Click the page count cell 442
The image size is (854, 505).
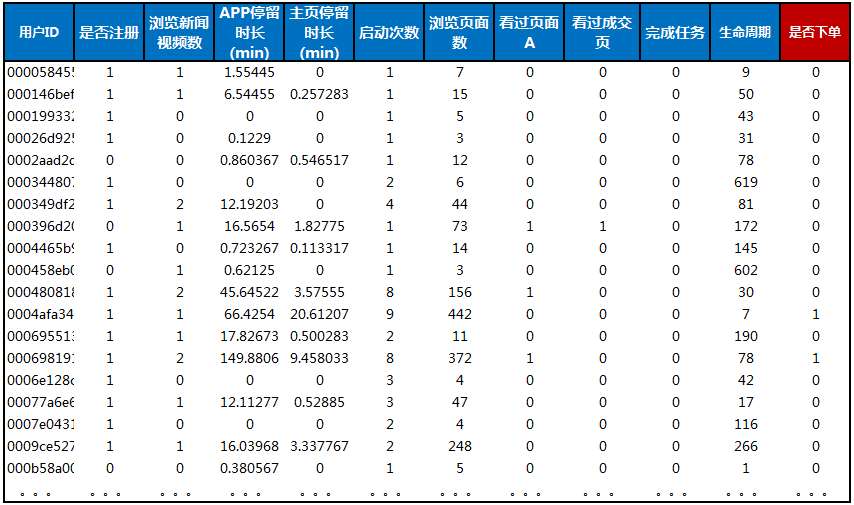click(459, 314)
